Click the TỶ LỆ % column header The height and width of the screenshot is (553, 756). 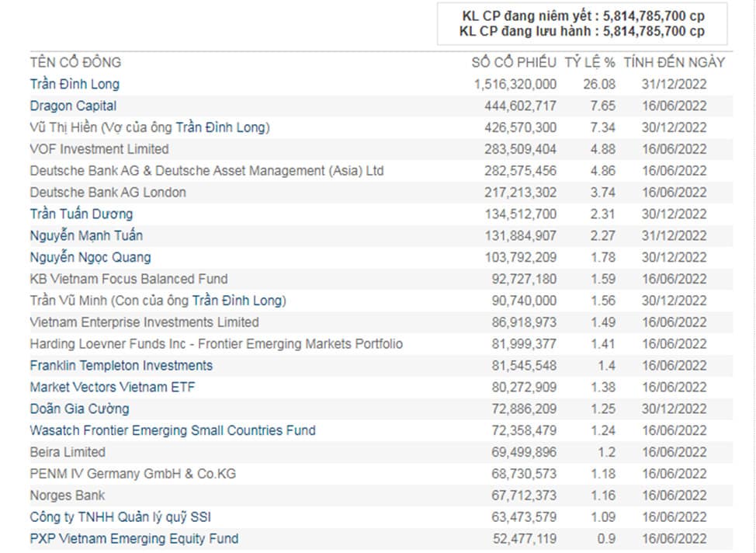tap(590, 62)
